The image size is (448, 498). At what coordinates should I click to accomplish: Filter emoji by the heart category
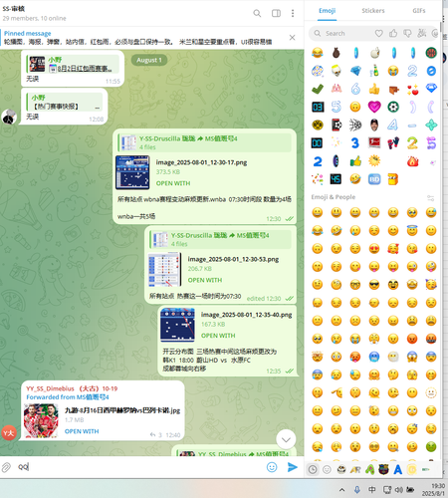click(378, 33)
